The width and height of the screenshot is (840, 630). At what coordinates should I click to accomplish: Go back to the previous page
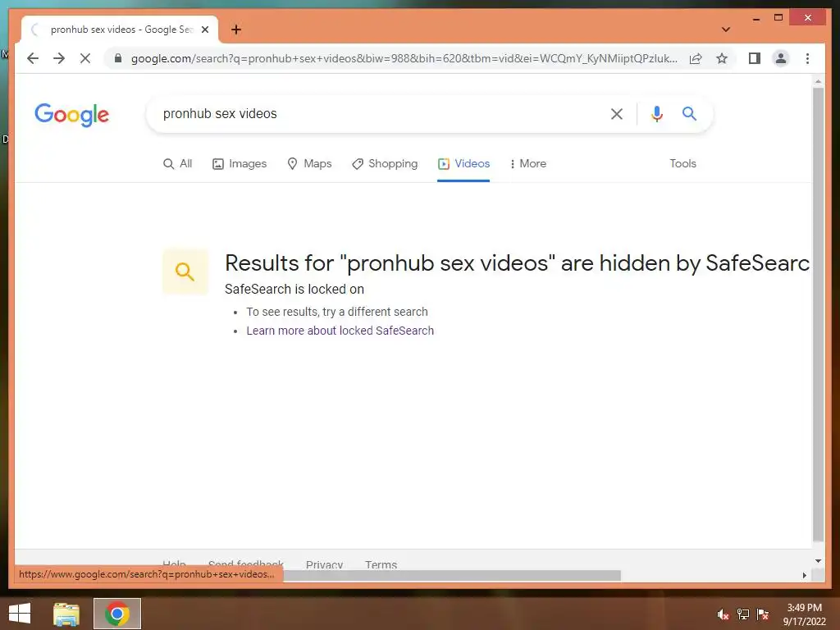[x=33, y=58]
